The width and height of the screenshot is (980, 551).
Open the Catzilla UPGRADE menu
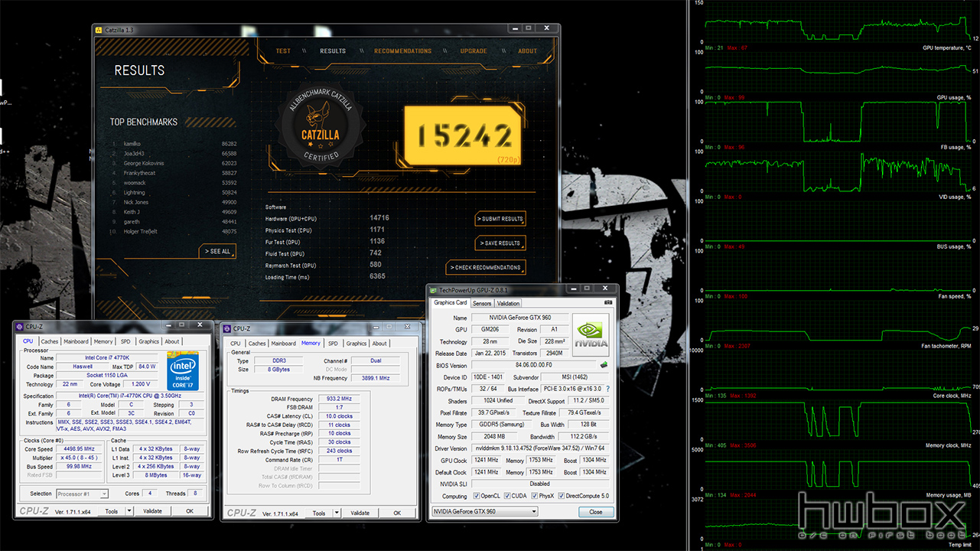click(x=474, y=51)
